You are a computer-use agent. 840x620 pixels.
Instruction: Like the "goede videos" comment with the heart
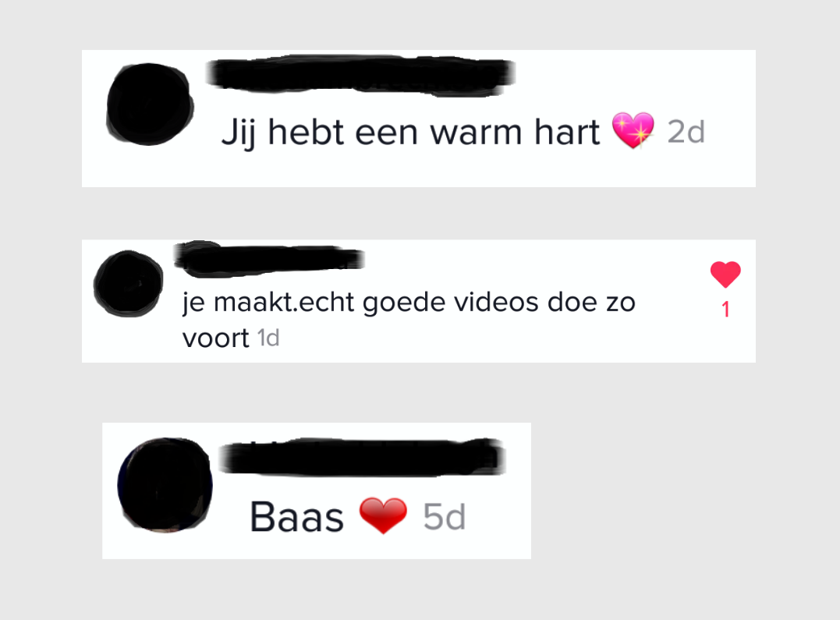pos(725,275)
